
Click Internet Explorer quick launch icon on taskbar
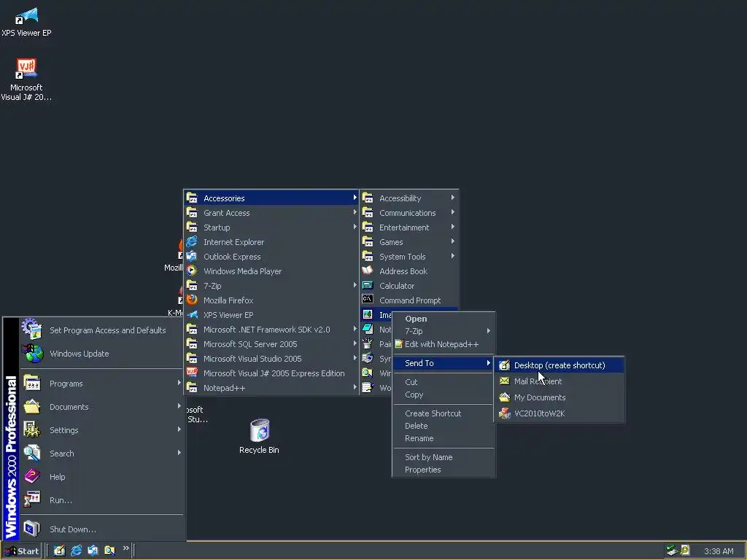pos(76,551)
